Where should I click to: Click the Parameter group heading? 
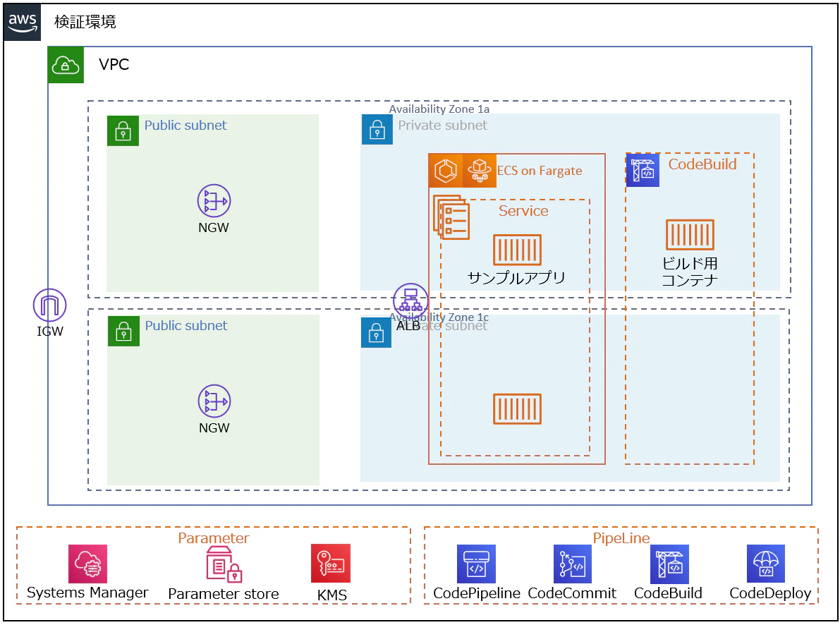coord(214,538)
